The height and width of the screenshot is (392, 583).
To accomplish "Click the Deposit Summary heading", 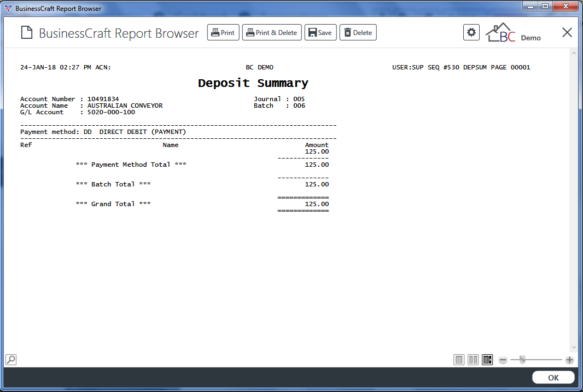I will (x=253, y=83).
